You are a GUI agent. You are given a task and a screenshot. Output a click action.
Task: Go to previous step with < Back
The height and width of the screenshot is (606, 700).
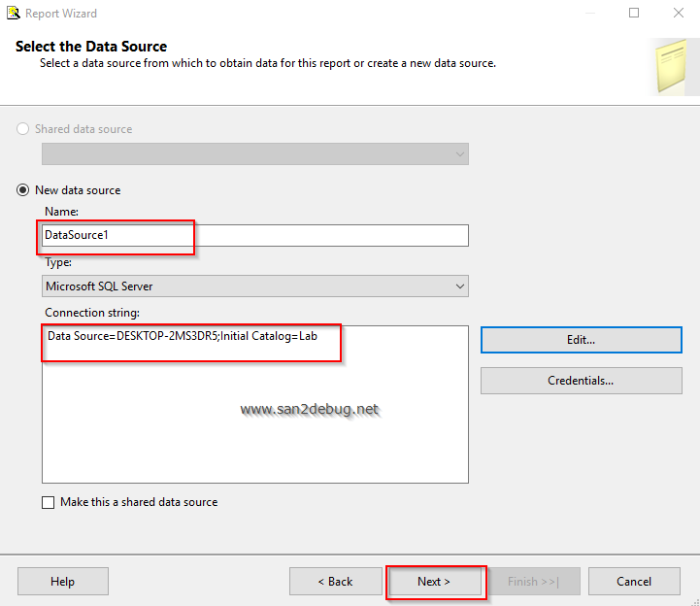pyautogui.click(x=335, y=582)
